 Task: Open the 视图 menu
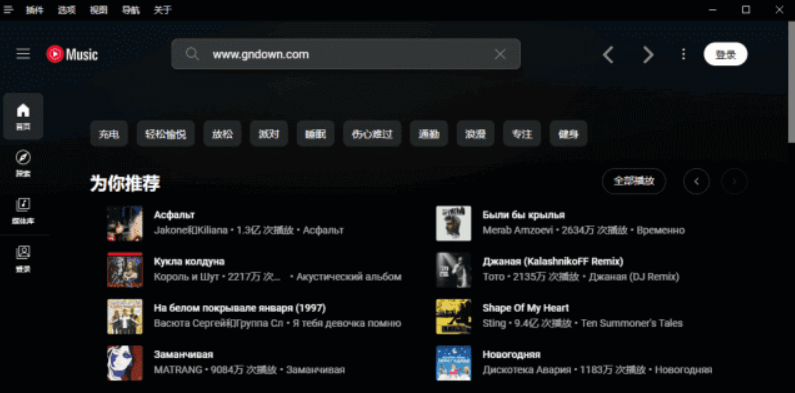tap(98, 10)
